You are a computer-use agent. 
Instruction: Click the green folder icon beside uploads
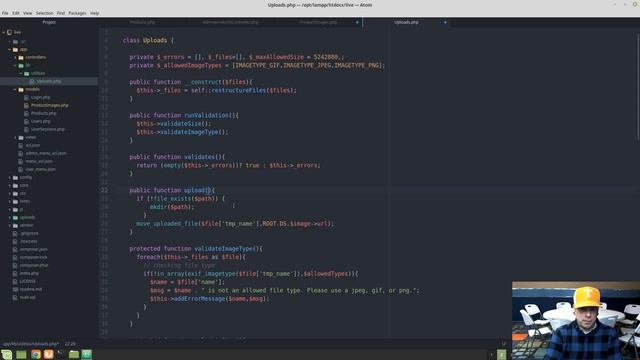click(15, 218)
